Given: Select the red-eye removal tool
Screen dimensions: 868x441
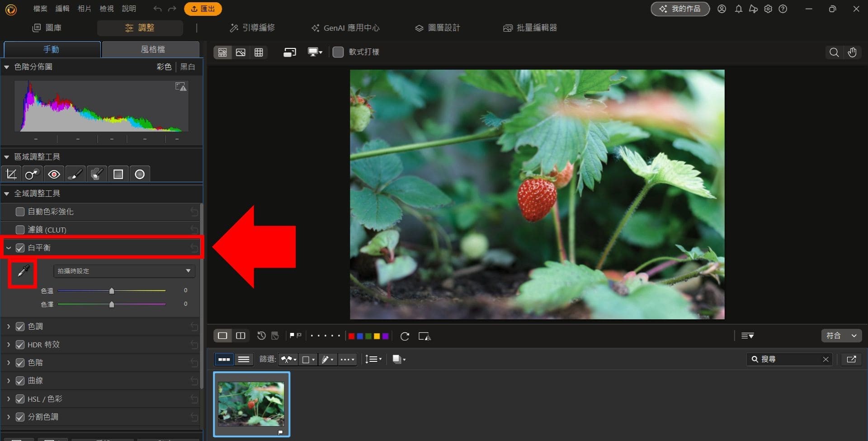Looking at the screenshot, I should pyautogui.click(x=54, y=174).
